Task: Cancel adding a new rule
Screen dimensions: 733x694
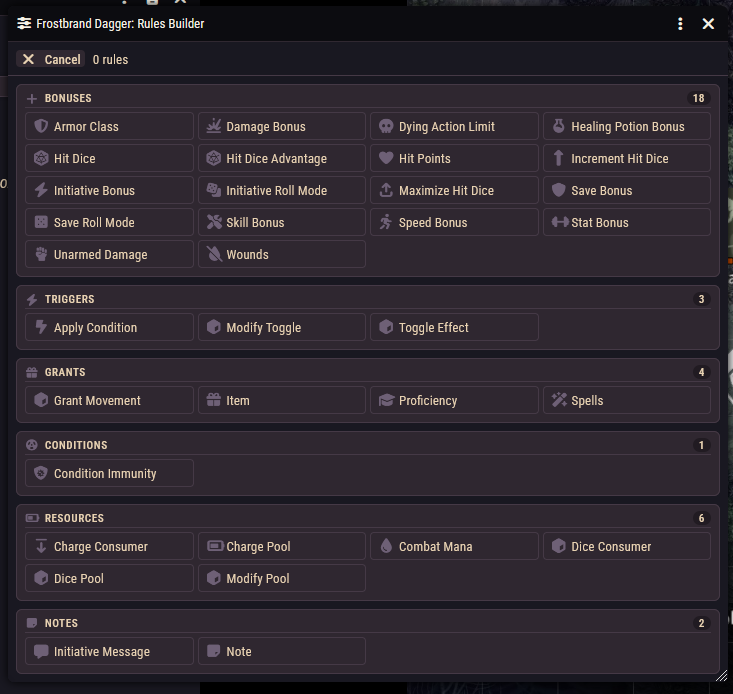Action: (x=51, y=59)
